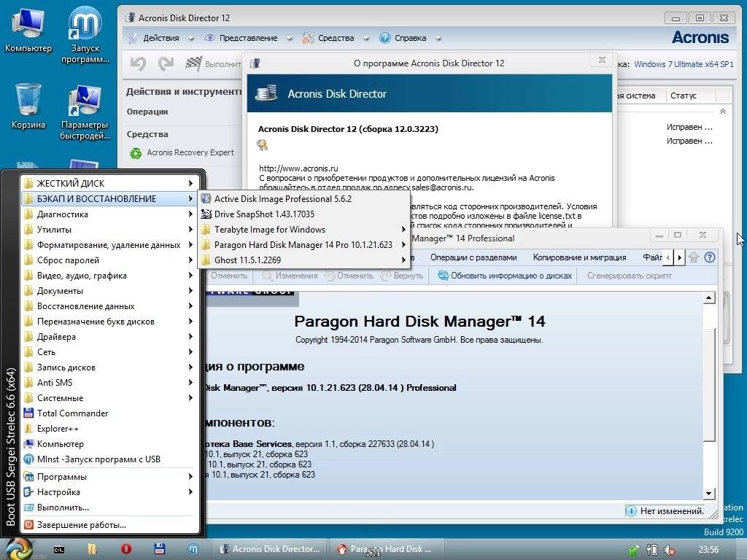Click the floppy disk taskbar icon
747x560 pixels.
tap(159, 549)
